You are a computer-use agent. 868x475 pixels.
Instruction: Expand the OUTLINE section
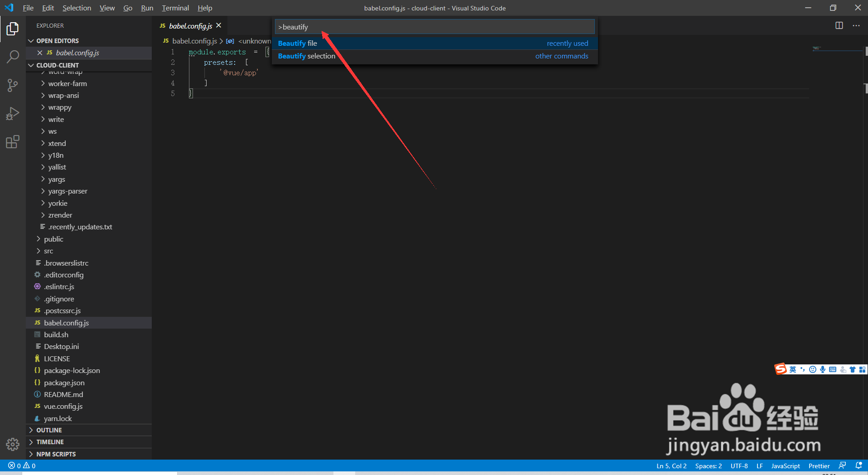(x=89, y=430)
